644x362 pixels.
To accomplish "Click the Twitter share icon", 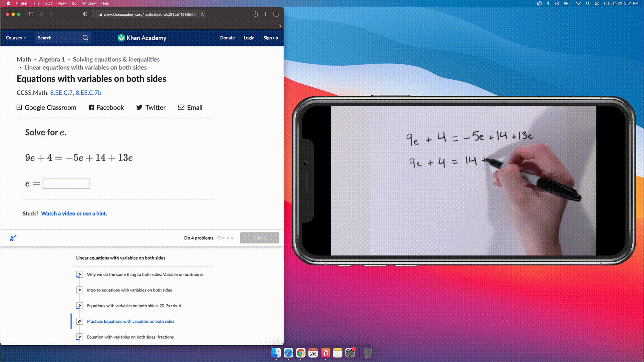I will (139, 107).
